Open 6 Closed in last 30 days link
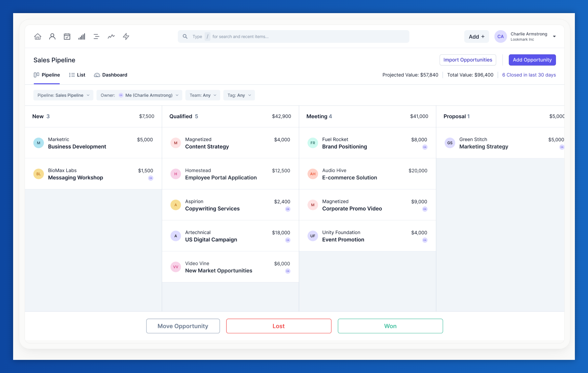Image resolution: width=588 pixels, height=373 pixels. pyautogui.click(x=529, y=75)
